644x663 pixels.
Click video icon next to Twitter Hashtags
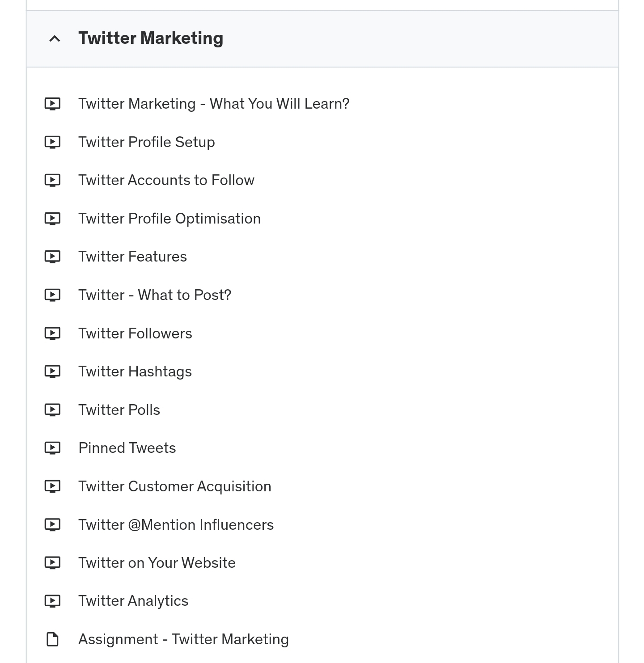pos(52,372)
